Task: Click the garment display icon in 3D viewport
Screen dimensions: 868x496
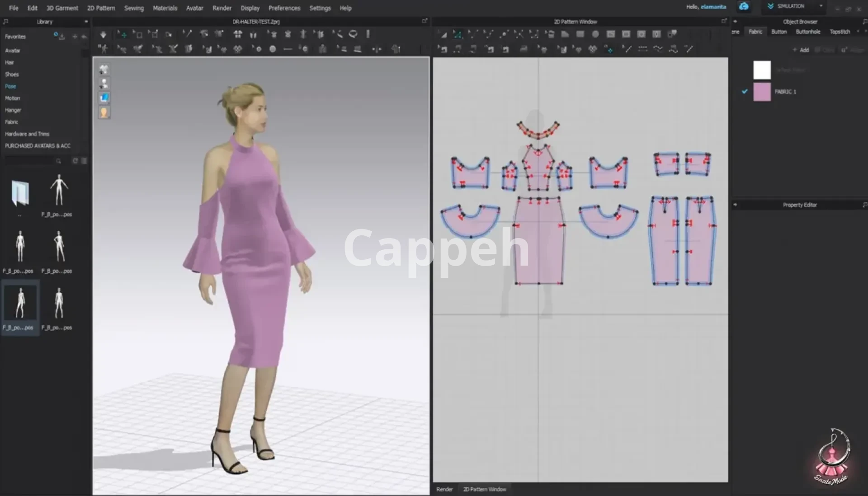Action: pos(104,69)
